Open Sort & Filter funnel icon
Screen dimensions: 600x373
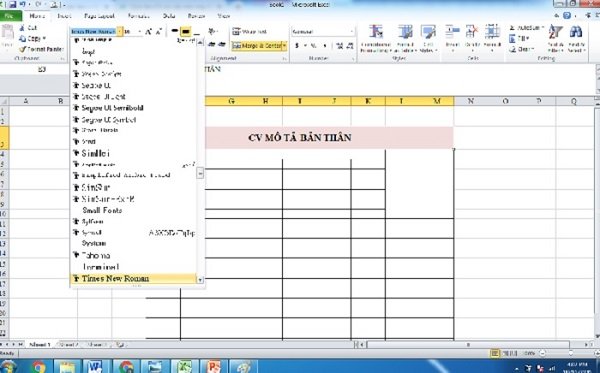556,33
